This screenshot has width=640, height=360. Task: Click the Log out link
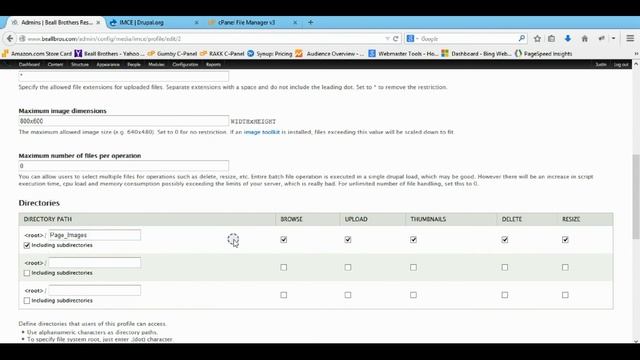pyautogui.click(x=621, y=64)
